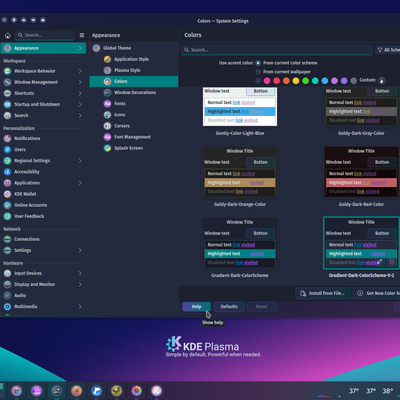This screenshot has height=400, width=400.
Task: Launch Firefox from the taskbar
Action: tap(77, 390)
